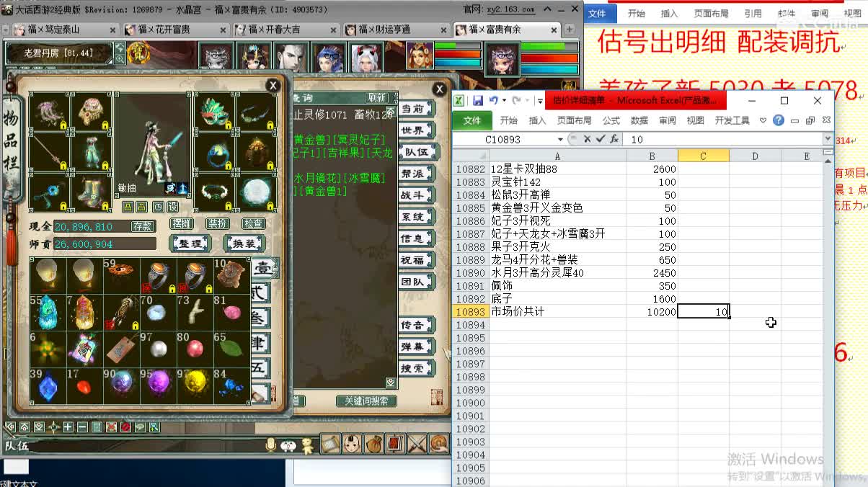The image size is (868, 487).
Task: Click the green leaf item count 65
Action: tap(231, 349)
